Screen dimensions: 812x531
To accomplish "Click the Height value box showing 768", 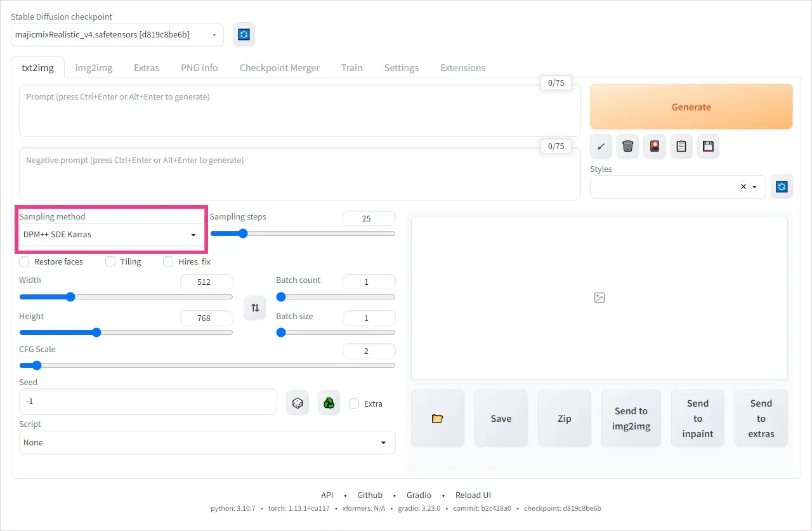I will click(x=207, y=318).
